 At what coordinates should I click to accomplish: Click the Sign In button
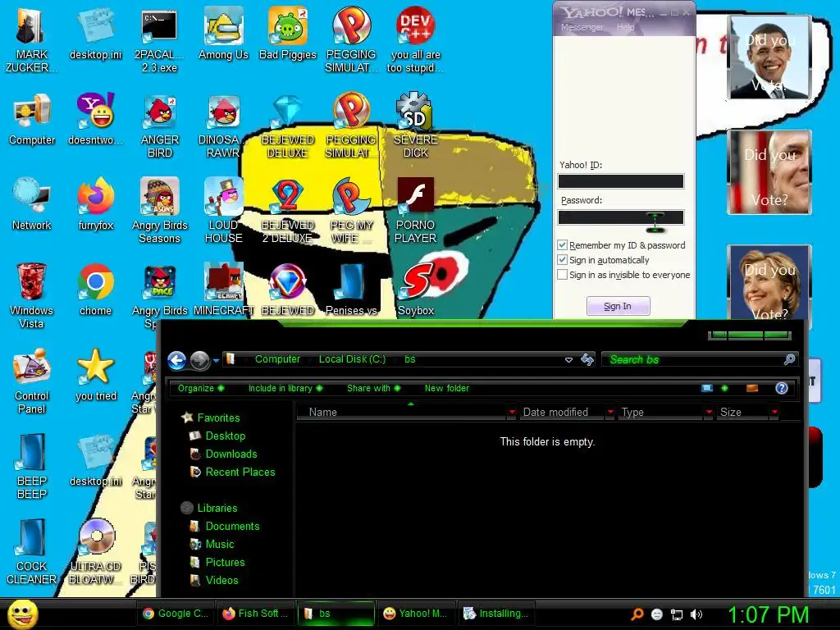pos(619,306)
